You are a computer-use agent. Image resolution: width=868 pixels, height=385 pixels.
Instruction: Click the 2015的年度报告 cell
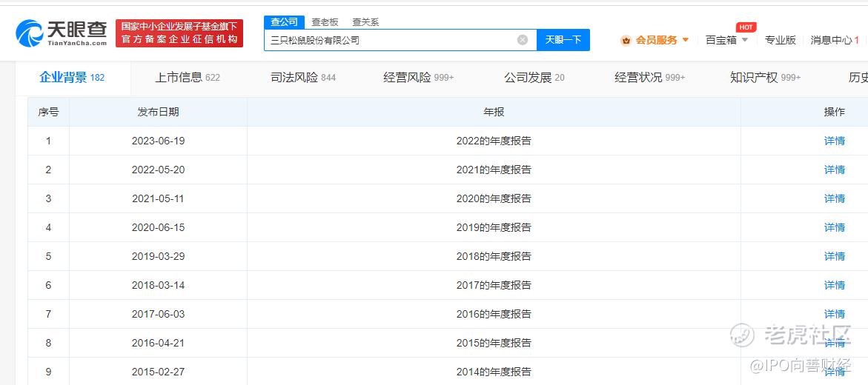click(494, 342)
